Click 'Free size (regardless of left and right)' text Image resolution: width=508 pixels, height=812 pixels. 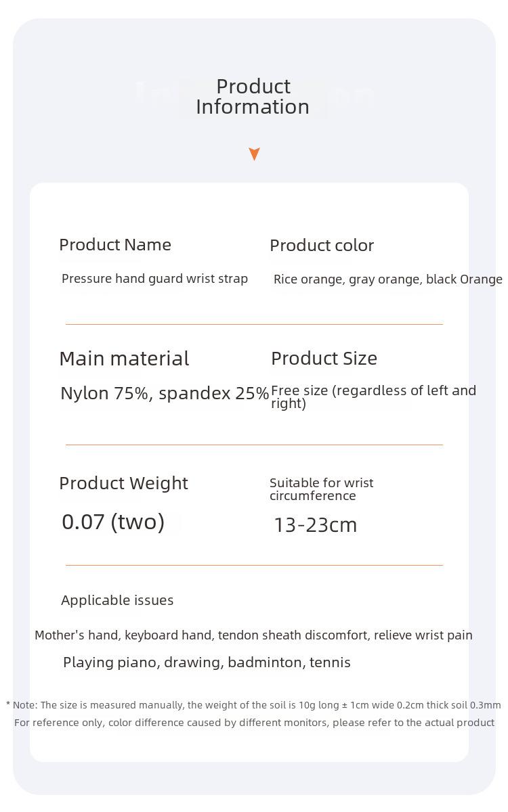373,397
